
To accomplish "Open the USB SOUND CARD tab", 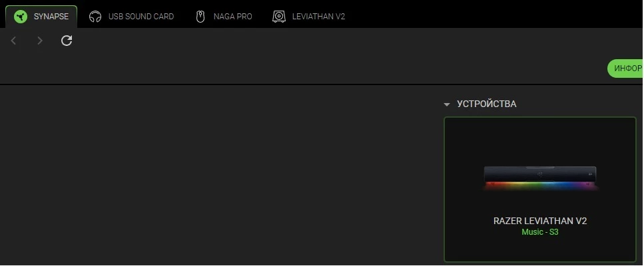I will pyautogui.click(x=131, y=17).
